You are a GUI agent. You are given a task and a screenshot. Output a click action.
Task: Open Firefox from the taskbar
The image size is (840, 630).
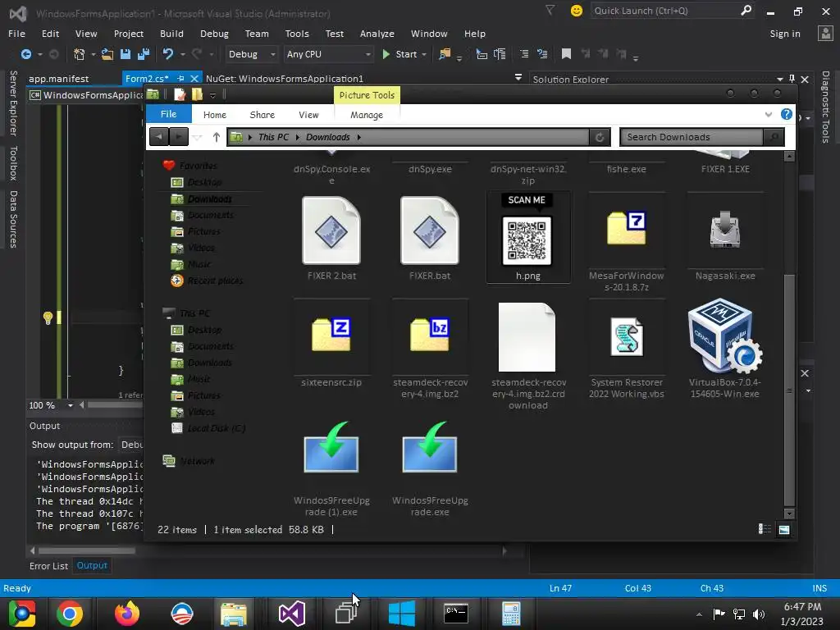click(127, 614)
